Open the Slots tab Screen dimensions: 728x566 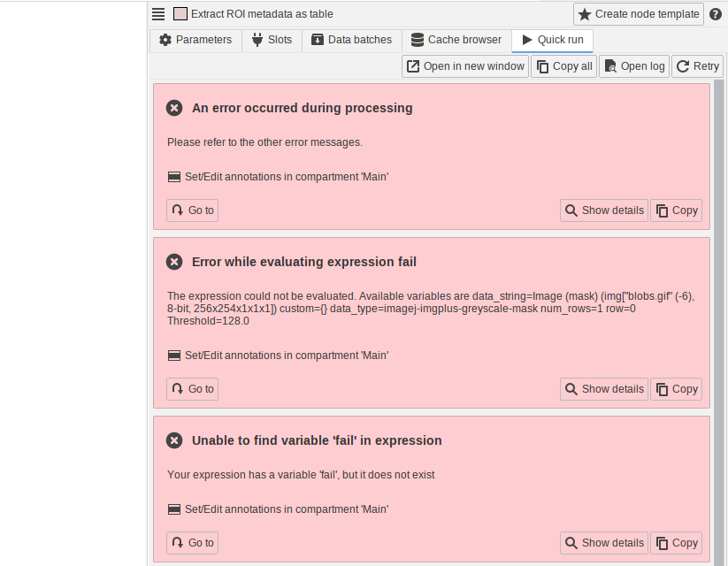point(271,40)
